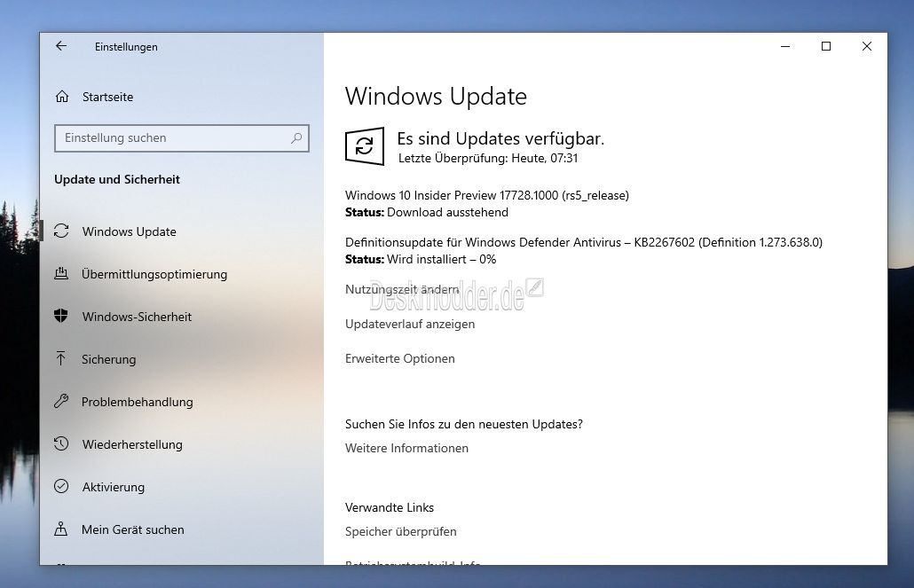Click the 'Verwandte Links' heading
The image size is (914, 588).
click(390, 507)
